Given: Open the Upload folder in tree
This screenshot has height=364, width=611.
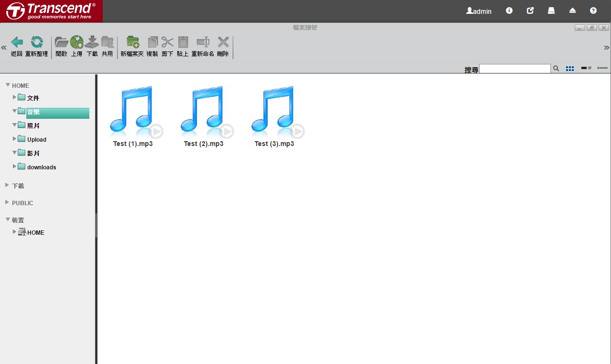Looking at the screenshot, I should pos(36,139).
